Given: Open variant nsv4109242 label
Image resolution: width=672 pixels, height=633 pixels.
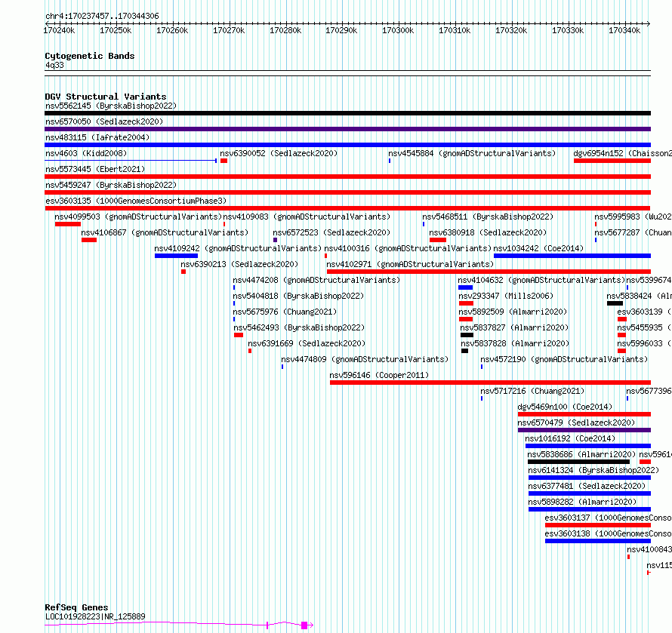Looking at the screenshot, I should (238, 248).
